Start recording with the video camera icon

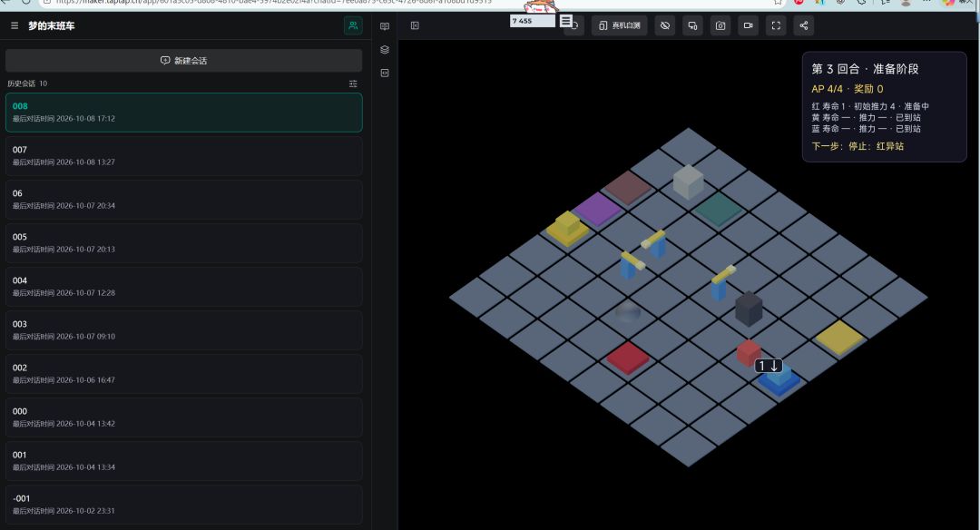point(748,25)
